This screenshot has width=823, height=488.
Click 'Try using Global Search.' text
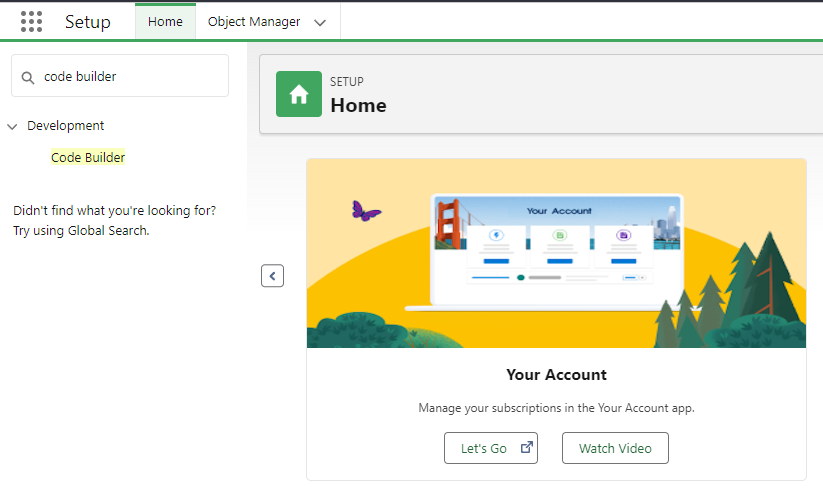click(81, 231)
